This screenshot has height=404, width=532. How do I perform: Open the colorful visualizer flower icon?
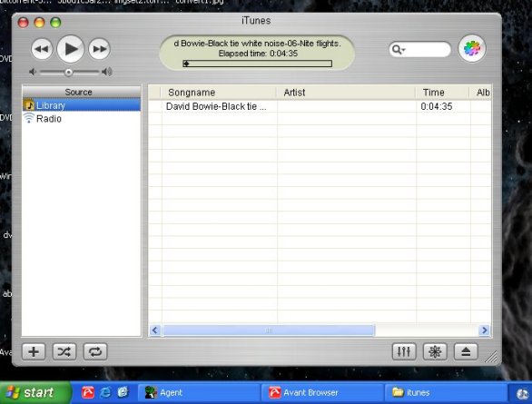click(x=472, y=49)
